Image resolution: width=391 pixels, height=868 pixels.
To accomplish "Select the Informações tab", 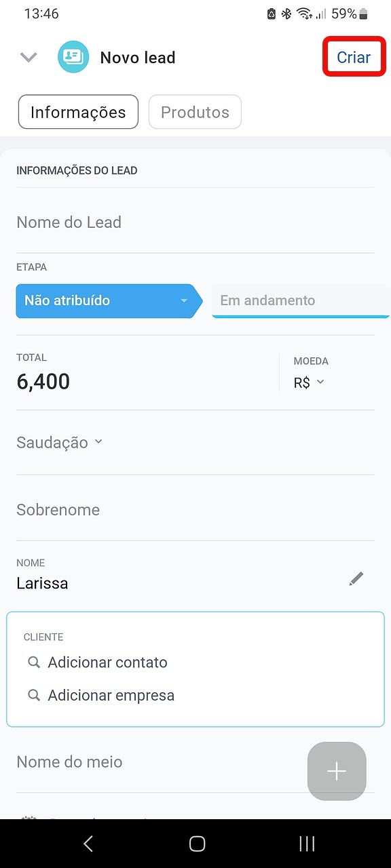I will tap(78, 112).
